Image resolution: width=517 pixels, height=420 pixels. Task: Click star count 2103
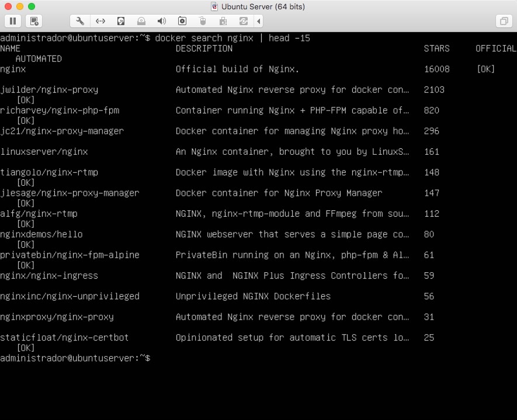click(x=434, y=90)
